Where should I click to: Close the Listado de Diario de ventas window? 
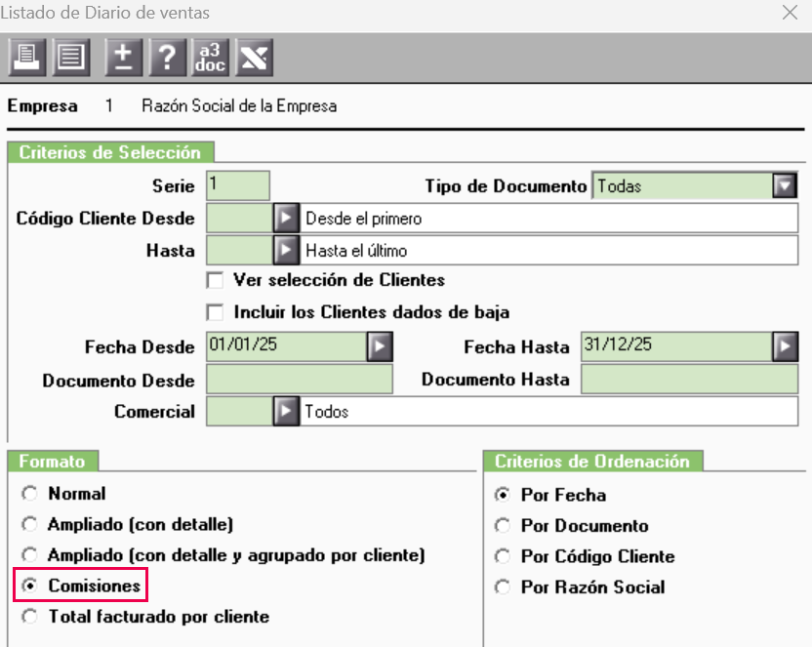(x=790, y=13)
